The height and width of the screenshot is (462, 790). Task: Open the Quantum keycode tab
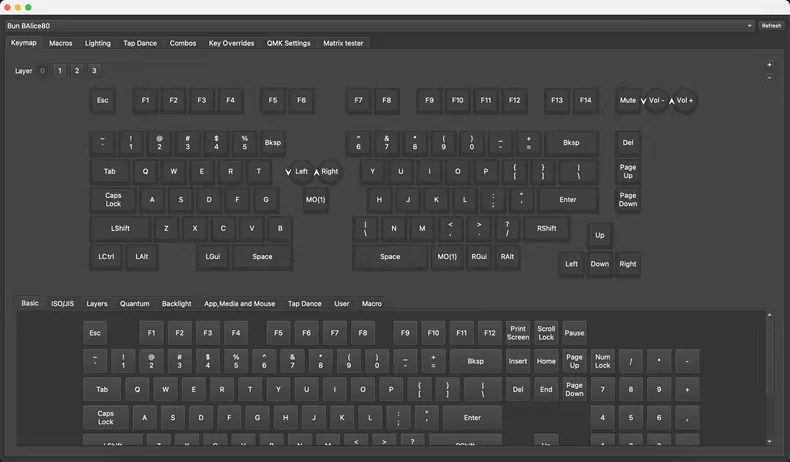135,304
